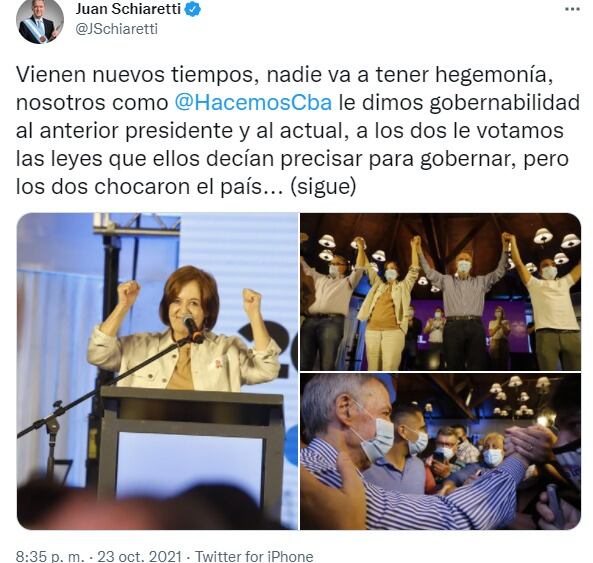Screen dimensions: 593x563
Task: Select the Twitter for iPhone source label
Action: [254, 556]
